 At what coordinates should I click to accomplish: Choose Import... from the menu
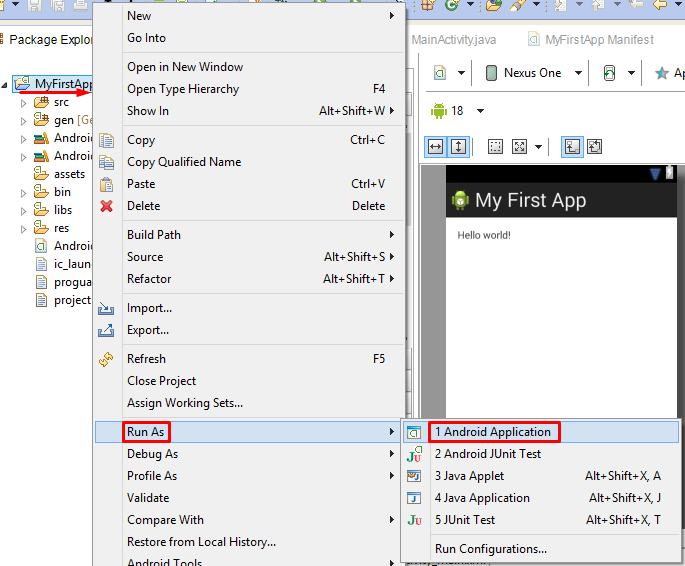tap(248, 308)
